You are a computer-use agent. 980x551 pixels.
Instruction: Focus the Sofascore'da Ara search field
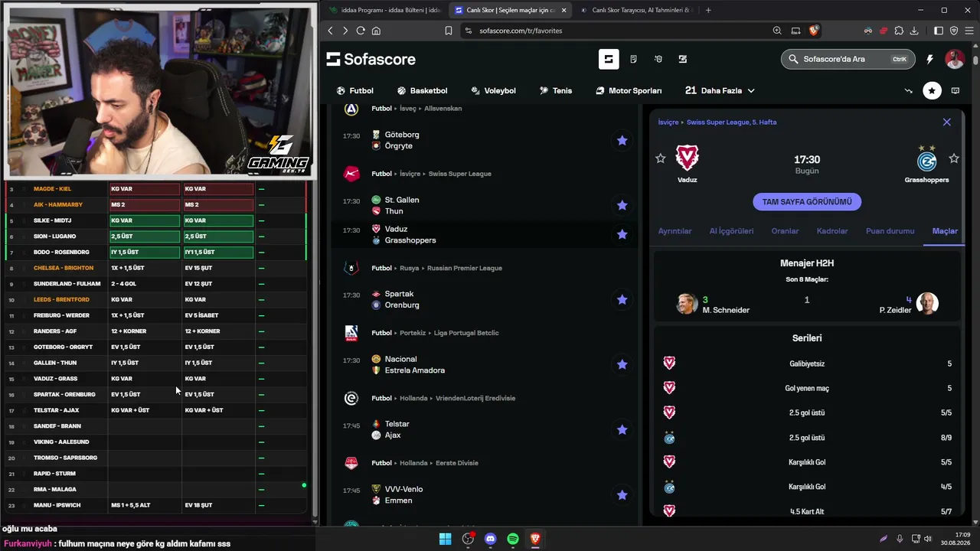click(848, 59)
